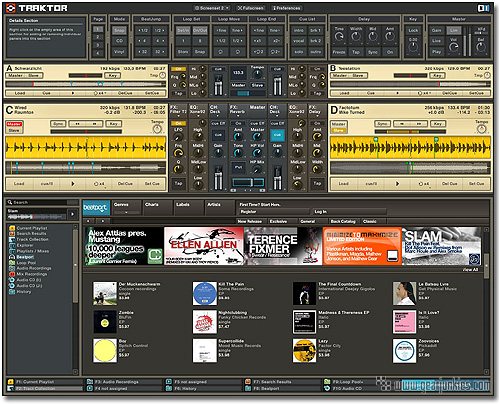This screenshot has height=404, width=500.
Task: Select the New Release tab
Action: pos(249,221)
